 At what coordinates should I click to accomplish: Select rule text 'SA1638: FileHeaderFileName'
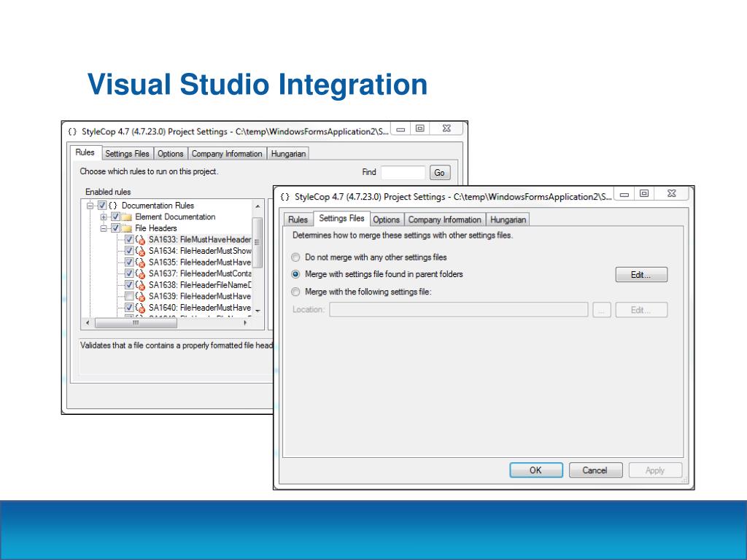click(200, 285)
